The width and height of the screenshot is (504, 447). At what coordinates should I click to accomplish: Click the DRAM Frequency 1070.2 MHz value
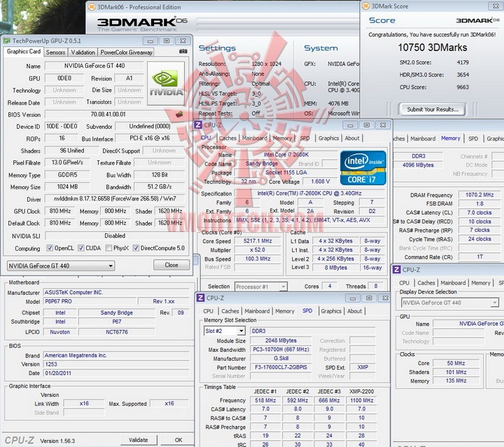point(479,195)
